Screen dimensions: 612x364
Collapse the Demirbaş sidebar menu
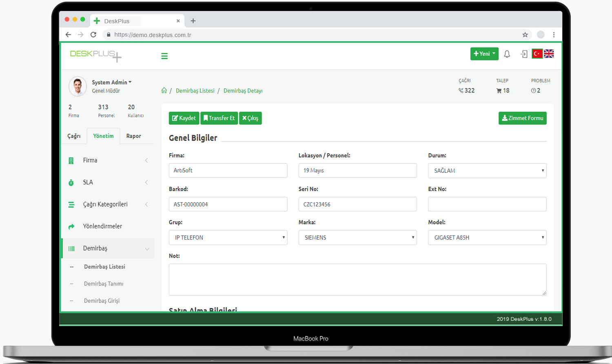click(108, 249)
